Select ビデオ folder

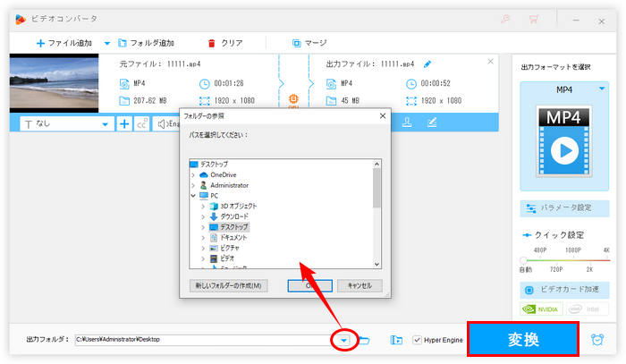tap(227, 258)
